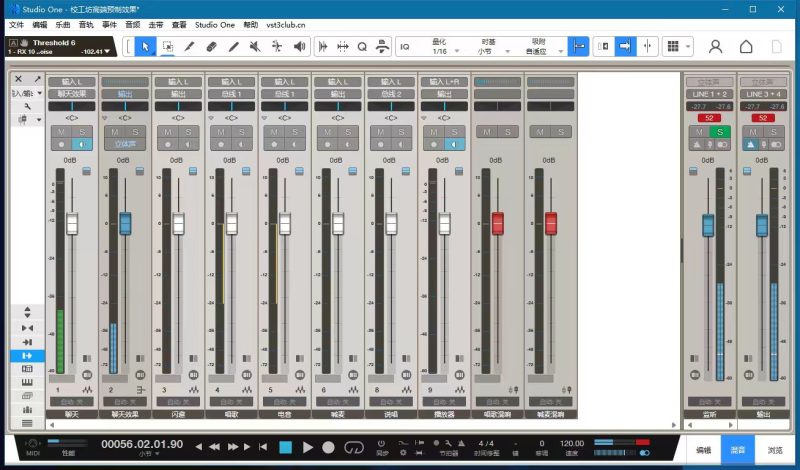Click Return to Zero transport button
The height and width of the screenshot is (470, 800).
click(263, 447)
